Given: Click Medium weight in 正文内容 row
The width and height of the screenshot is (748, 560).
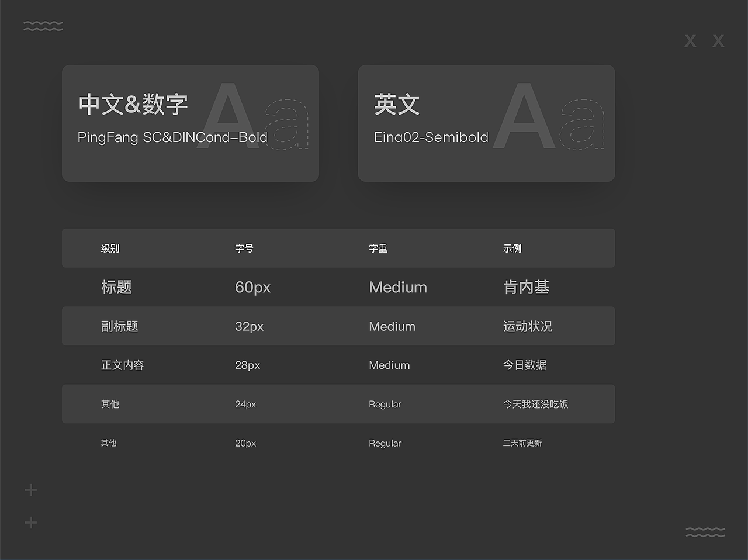Looking at the screenshot, I should pyautogui.click(x=389, y=365).
